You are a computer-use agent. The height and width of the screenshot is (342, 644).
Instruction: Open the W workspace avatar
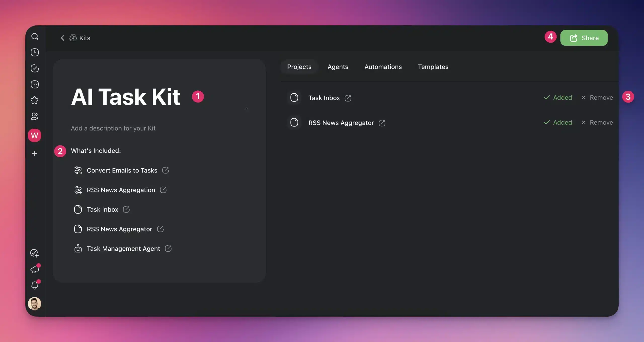point(35,135)
